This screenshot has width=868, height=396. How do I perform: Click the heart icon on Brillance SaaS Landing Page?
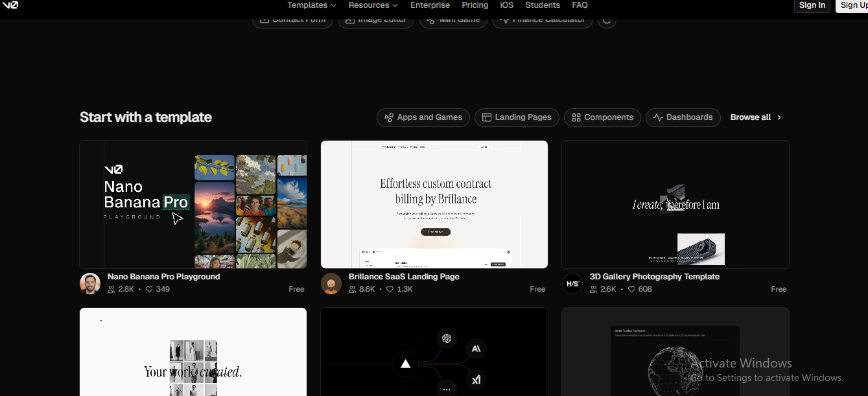[390, 289]
